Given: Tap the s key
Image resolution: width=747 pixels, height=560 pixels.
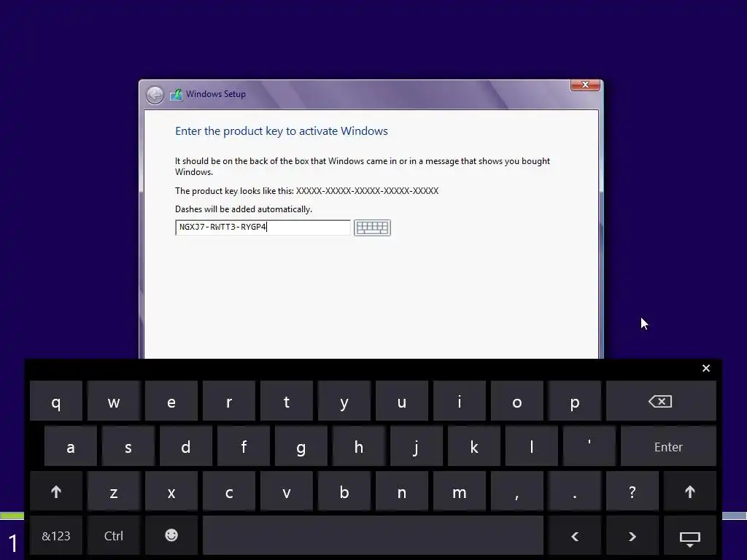Looking at the screenshot, I should pyautogui.click(x=128, y=447).
